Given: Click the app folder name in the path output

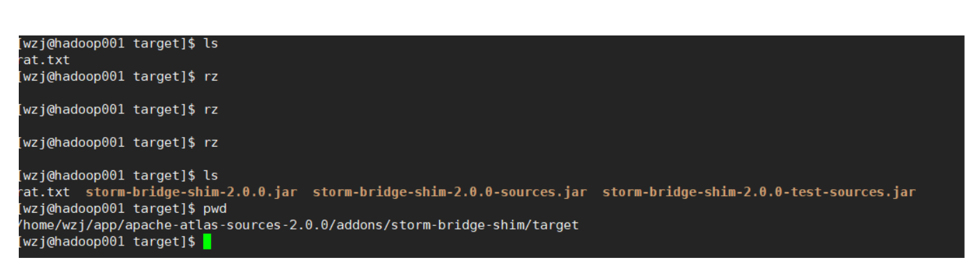Looking at the screenshot, I should tap(106, 225).
